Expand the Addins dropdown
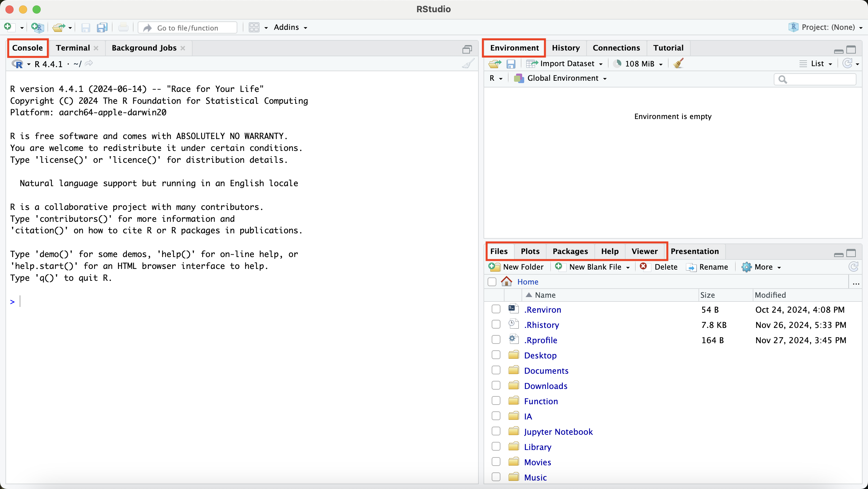This screenshot has width=868, height=489. point(291,27)
